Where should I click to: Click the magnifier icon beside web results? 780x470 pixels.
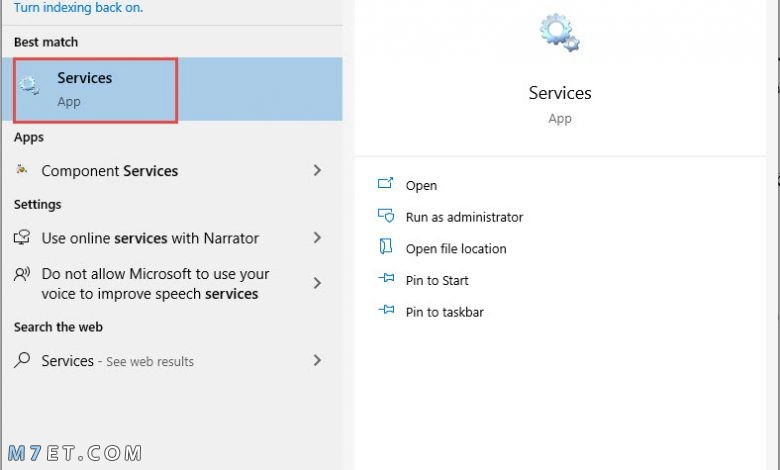(x=22, y=360)
